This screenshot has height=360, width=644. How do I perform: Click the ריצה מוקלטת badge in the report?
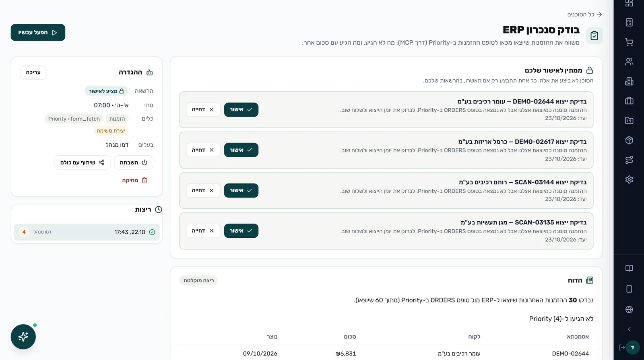point(198,280)
